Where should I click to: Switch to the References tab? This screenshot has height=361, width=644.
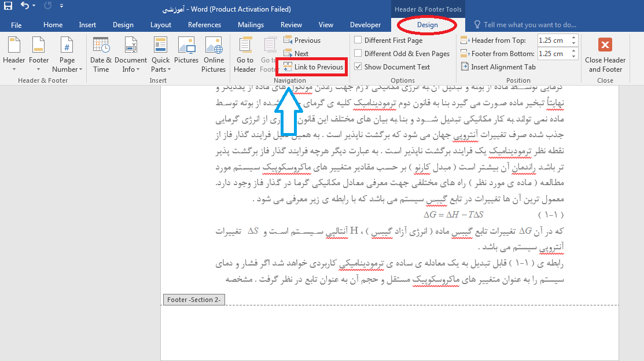[x=204, y=25]
